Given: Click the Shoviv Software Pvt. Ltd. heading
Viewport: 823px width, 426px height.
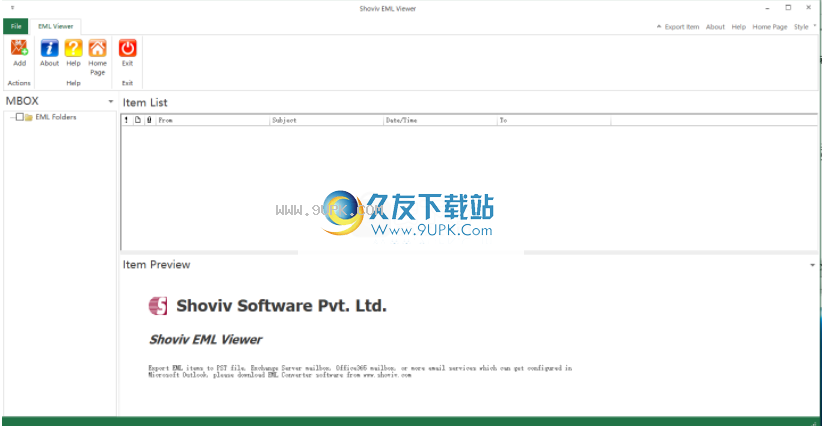Looking at the screenshot, I should coord(281,305).
